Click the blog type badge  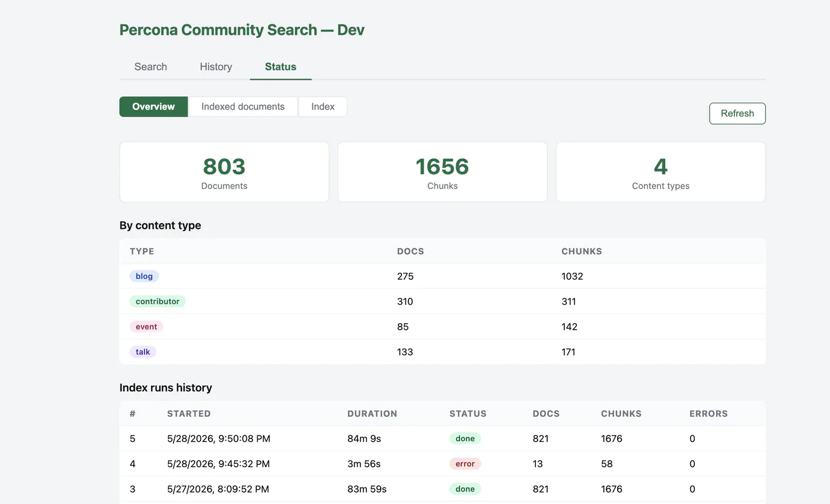(144, 276)
